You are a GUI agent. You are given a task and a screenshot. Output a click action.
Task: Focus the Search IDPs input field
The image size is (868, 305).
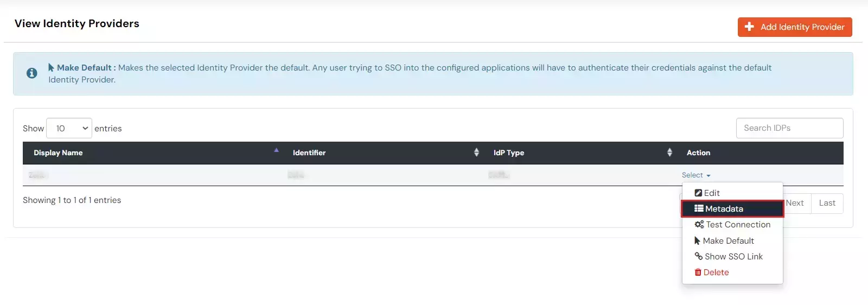(x=789, y=128)
